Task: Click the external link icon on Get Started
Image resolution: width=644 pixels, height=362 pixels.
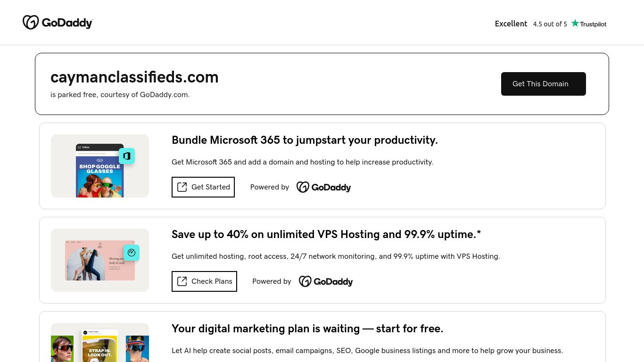Action: [x=182, y=187]
